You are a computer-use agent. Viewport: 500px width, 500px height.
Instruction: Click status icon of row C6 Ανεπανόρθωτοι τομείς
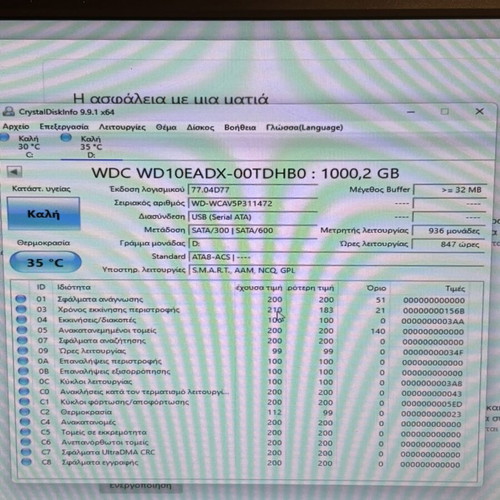[x=25, y=442]
